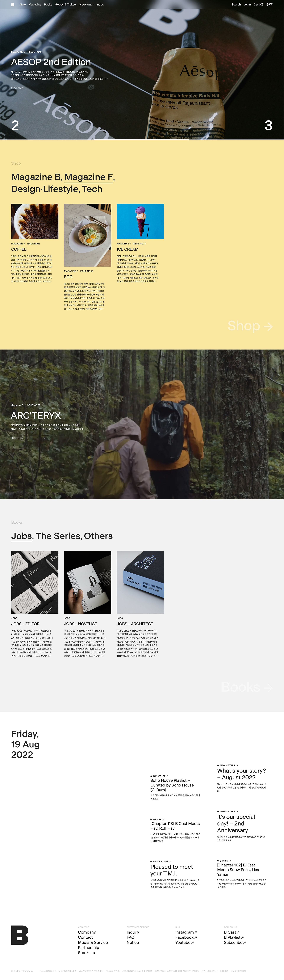Open B Cast external link in footer
Viewport: 284px width, 980px height.
click(231, 932)
